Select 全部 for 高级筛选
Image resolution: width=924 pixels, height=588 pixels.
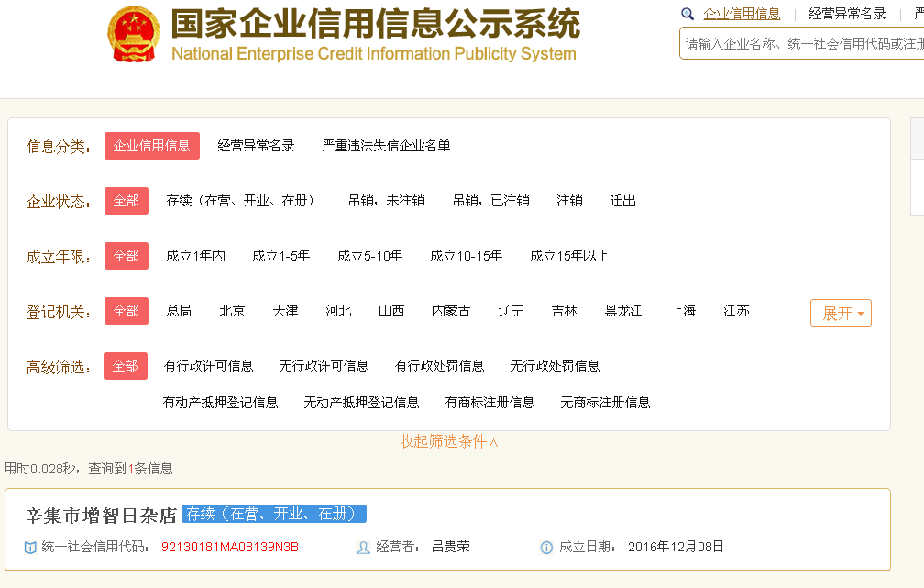(126, 366)
